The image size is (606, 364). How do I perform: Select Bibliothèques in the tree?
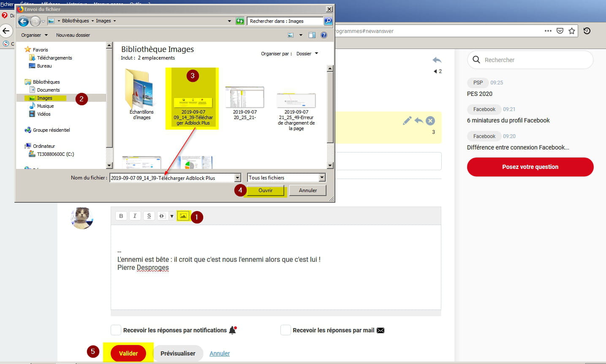[x=42, y=82]
